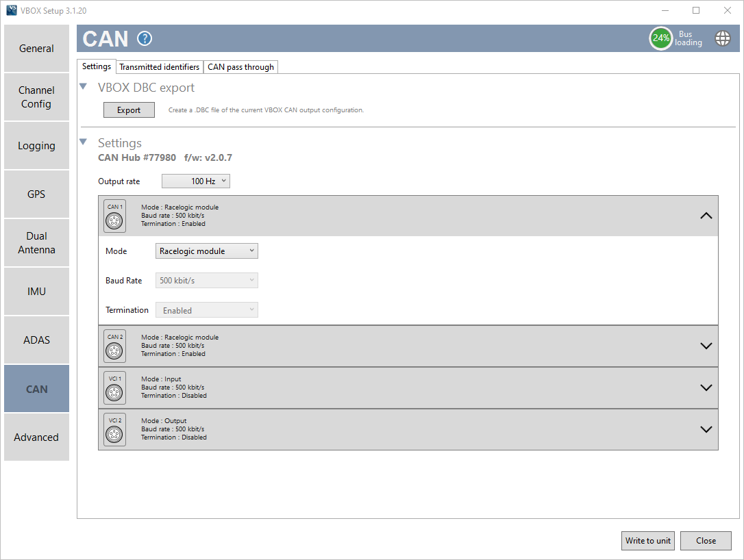Collapse the CAN 1 port panel chevron
This screenshot has height=560, width=744.
coord(706,216)
